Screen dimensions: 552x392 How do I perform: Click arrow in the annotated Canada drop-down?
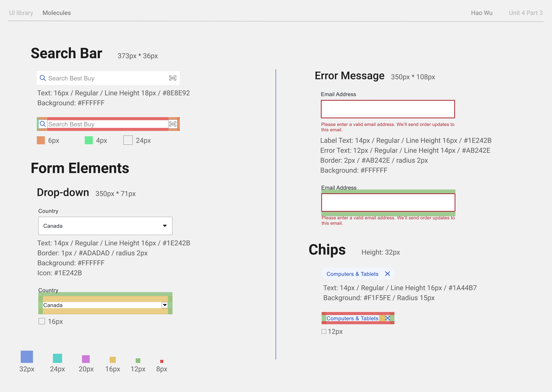tap(165, 305)
